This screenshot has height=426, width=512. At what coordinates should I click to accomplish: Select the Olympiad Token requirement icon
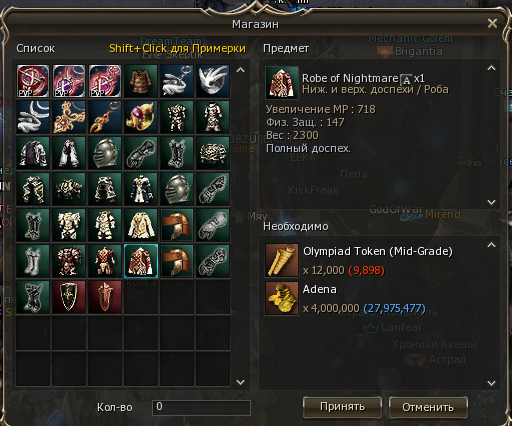point(282,260)
